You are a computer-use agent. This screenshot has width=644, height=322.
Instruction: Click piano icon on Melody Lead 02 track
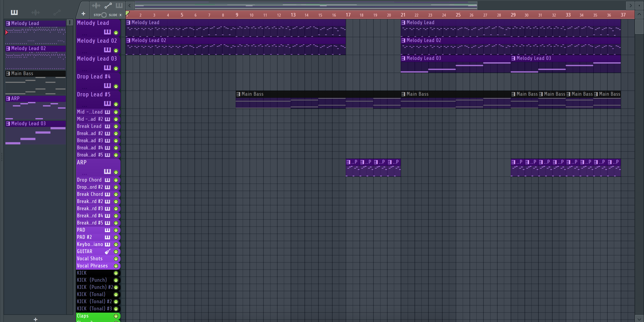point(107,50)
